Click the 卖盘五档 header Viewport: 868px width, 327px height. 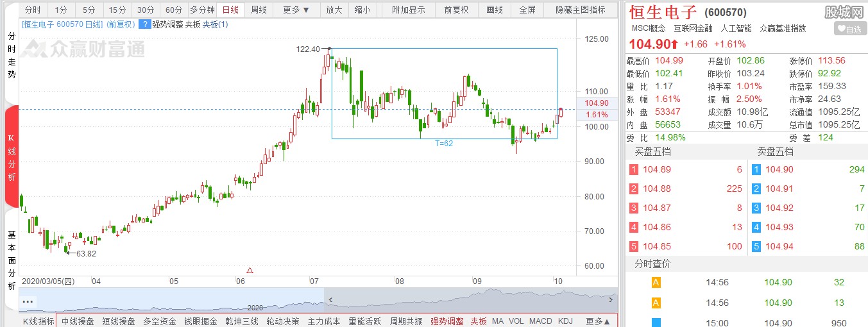(x=776, y=152)
